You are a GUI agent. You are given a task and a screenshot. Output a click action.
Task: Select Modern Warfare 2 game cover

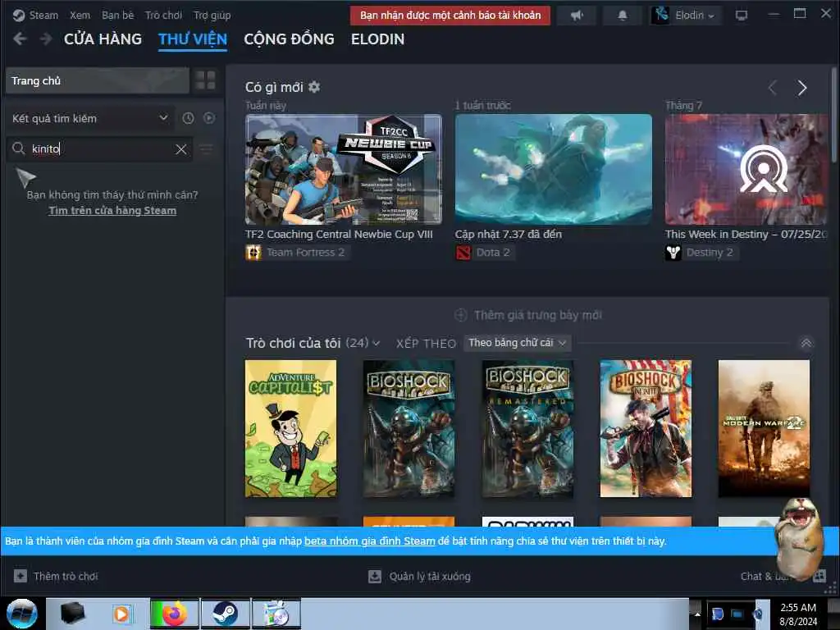tap(764, 428)
